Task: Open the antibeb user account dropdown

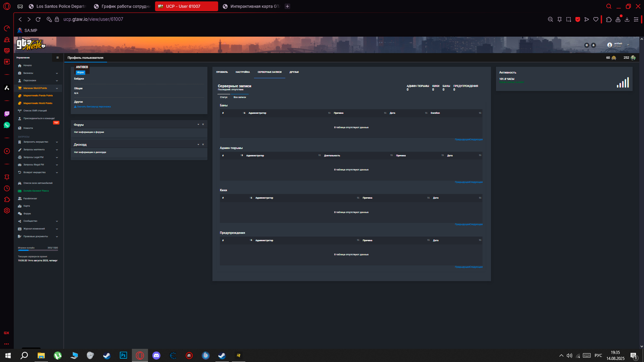Action: [618, 45]
